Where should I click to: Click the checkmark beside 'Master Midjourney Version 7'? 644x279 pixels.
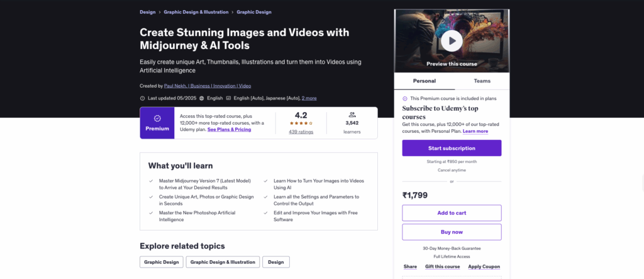[x=151, y=181]
